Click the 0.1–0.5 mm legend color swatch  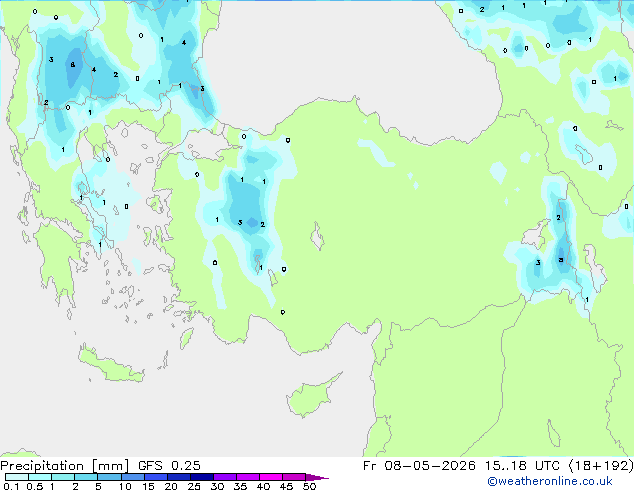pyautogui.click(x=17, y=477)
